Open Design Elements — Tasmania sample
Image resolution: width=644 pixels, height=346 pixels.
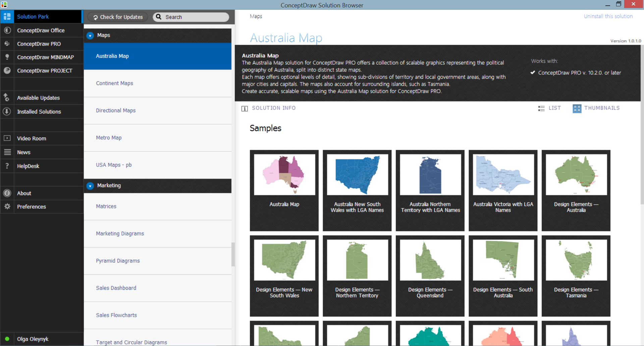[576, 276]
